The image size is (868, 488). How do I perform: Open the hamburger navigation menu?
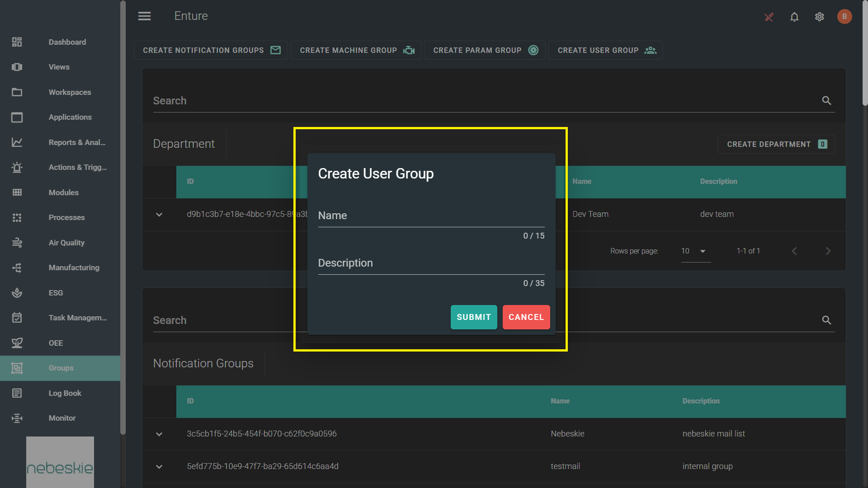(144, 16)
